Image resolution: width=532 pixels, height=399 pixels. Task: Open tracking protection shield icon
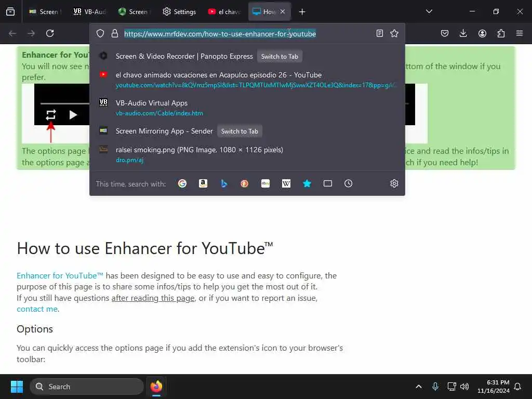pyautogui.click(x=100, y=33)
